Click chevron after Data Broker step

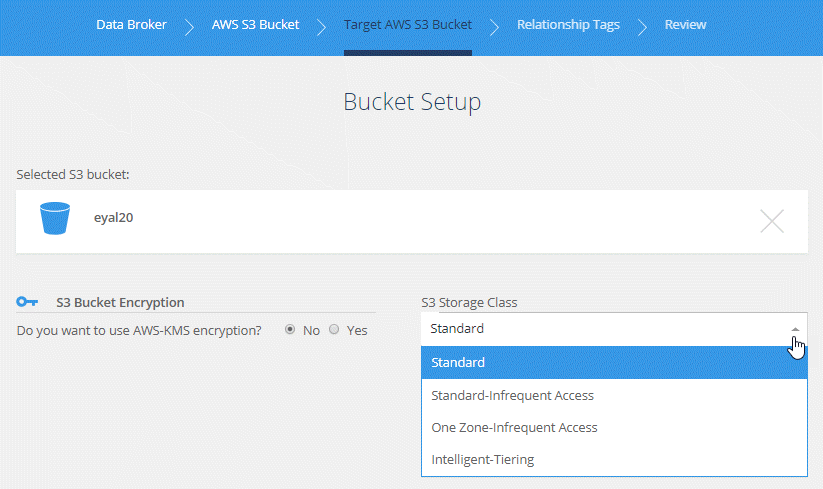click(189, 26)
